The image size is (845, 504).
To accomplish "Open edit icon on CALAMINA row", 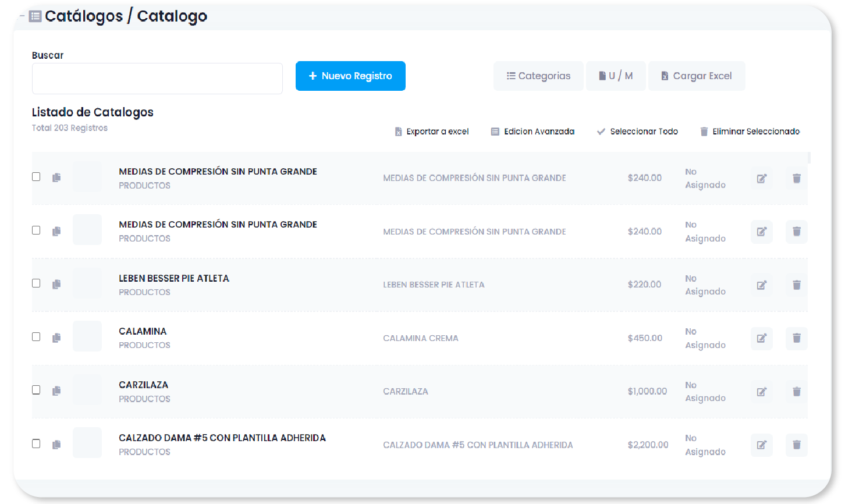I will pos(761,338).
